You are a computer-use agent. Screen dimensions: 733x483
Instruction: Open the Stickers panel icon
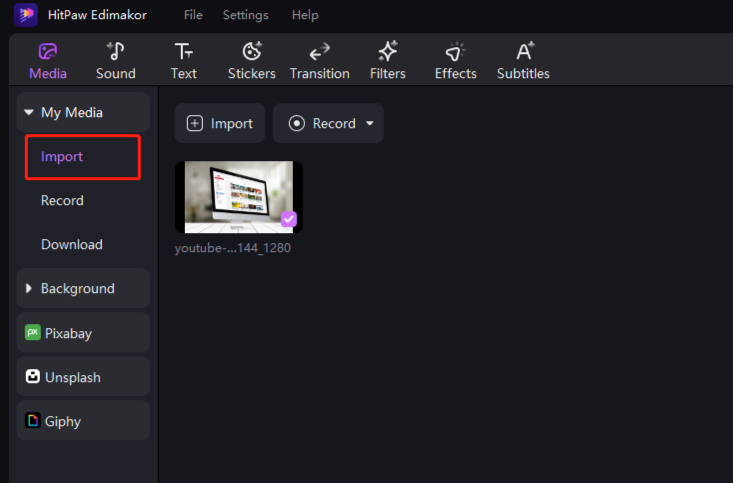tap(252, 52)
